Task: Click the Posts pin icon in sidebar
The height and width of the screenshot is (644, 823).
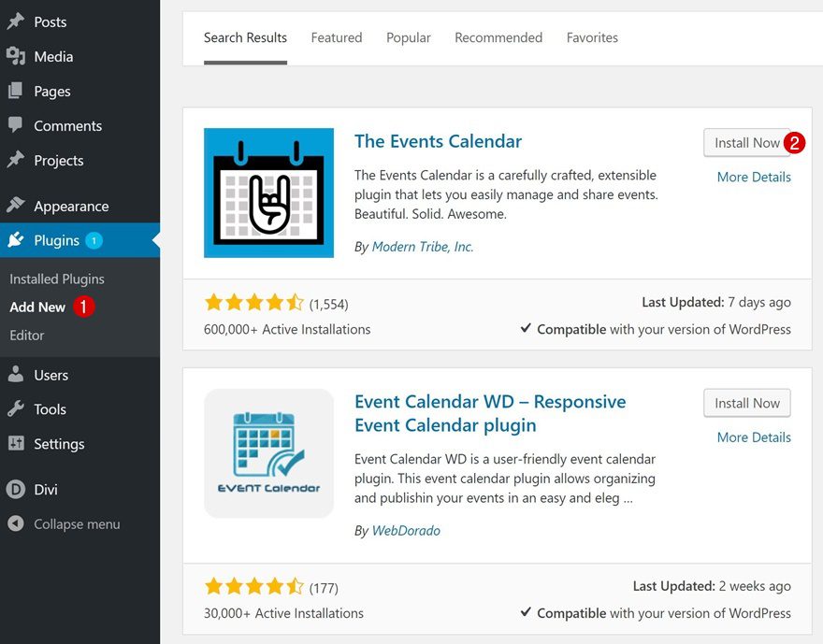Action: 15,21
